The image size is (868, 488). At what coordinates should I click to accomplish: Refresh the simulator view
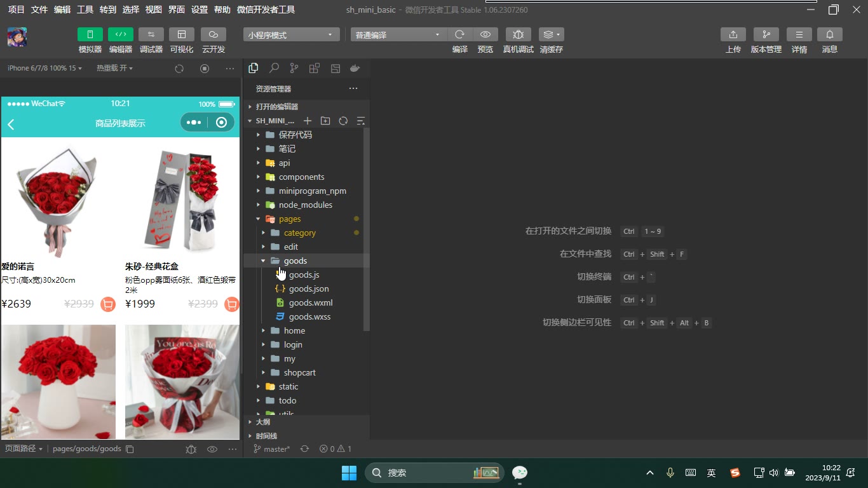pos(179,69)
